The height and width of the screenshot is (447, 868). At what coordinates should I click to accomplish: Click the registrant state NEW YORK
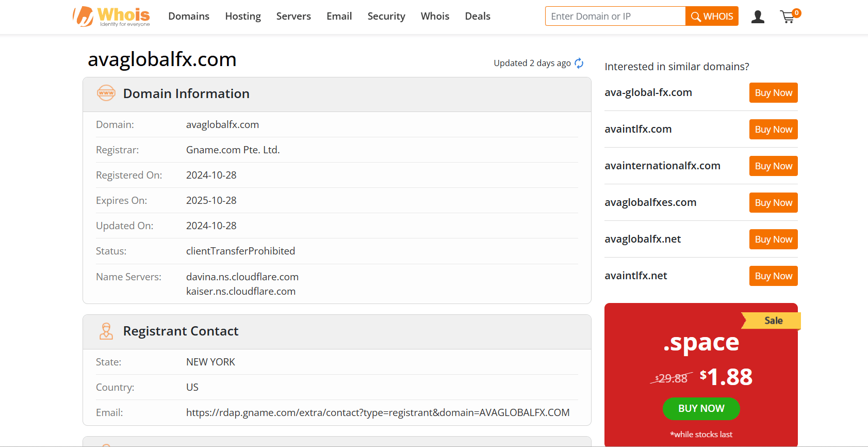[210, 362]
